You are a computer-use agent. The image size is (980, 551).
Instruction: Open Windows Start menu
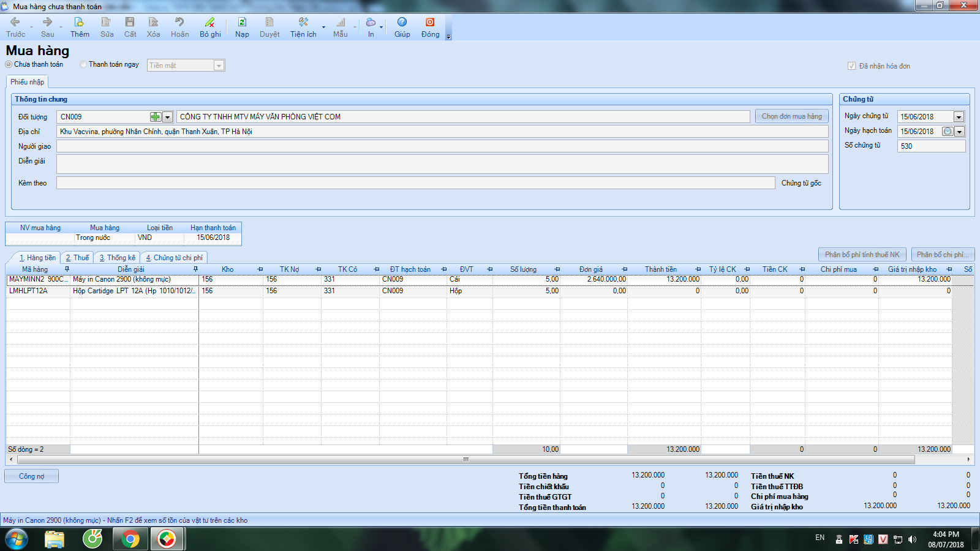17,539
